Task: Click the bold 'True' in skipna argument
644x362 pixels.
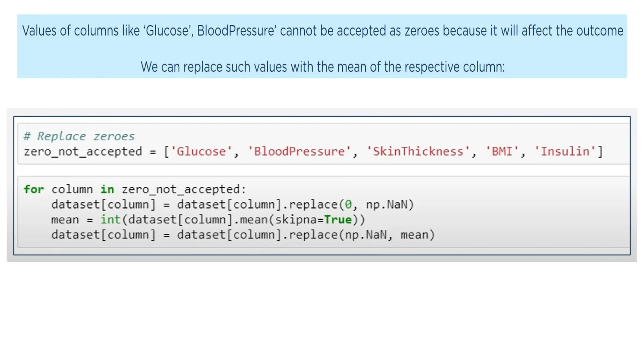Action: click(x=338, y=220)
